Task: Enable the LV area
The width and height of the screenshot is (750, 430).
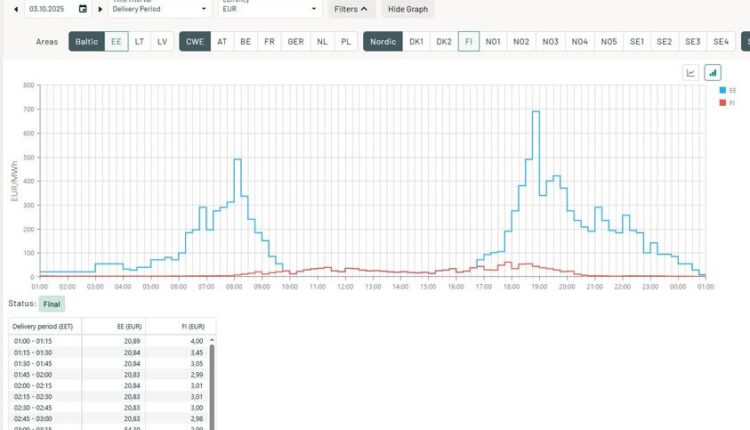Action: point(162,42)
